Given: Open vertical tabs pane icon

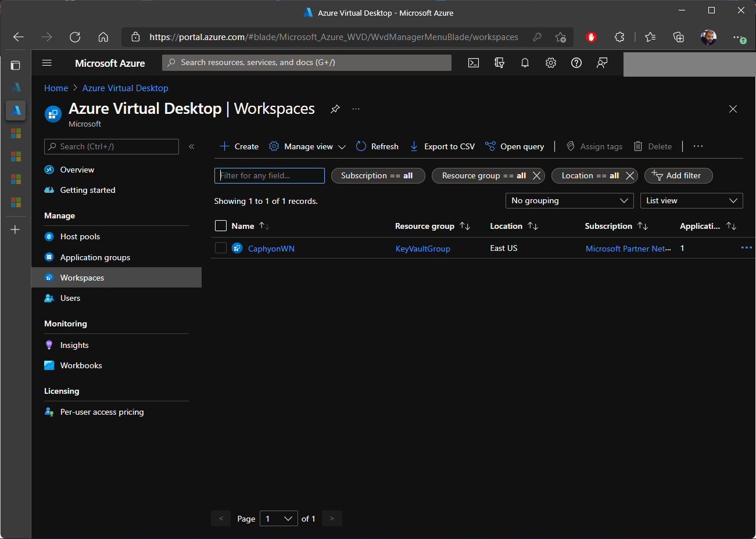Looking at the screenshot, I should (16, 66).
